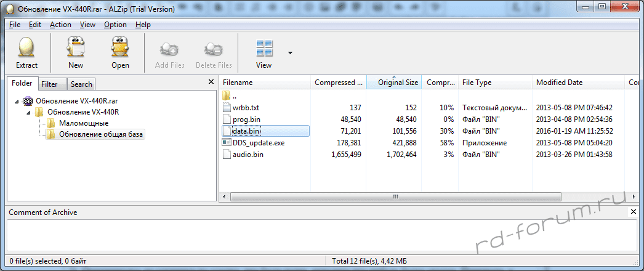Screen dimensions: 644x271
Task: Switch to the Filter tab
Action: click(x=49, y=84)
